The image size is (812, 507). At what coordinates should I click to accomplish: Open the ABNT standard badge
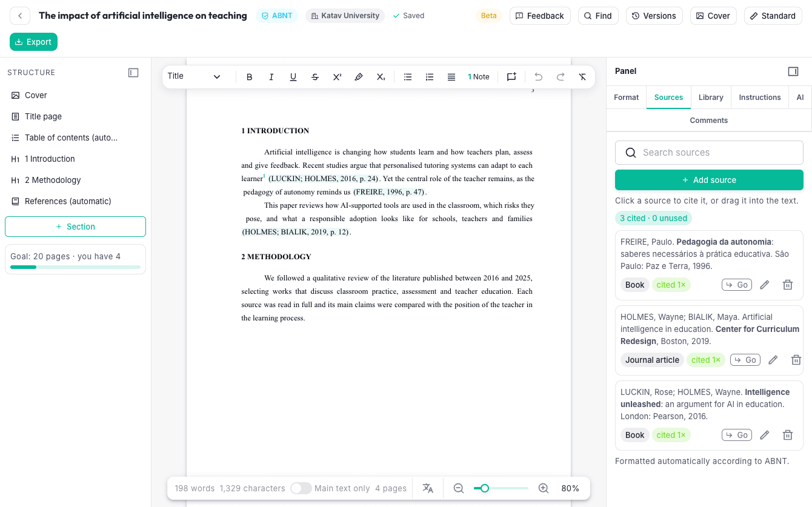point(277,16)
